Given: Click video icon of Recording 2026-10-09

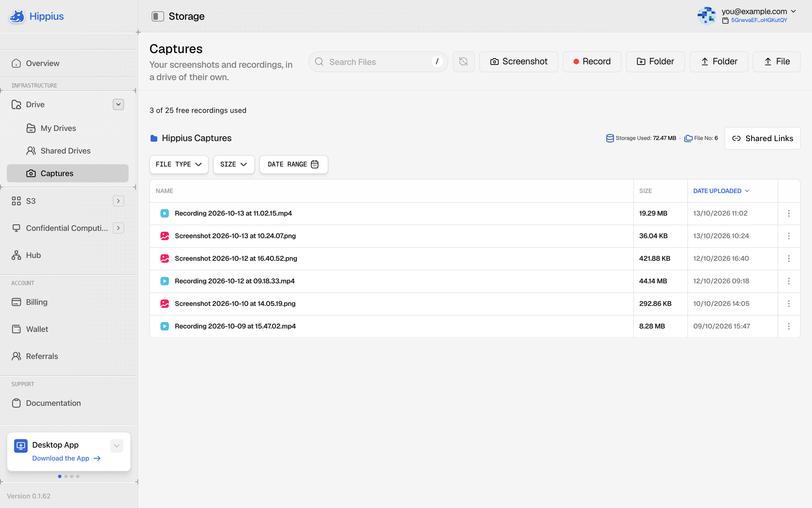Looking at the screenshot, I should pyautogui.click(x=164, y=326).
